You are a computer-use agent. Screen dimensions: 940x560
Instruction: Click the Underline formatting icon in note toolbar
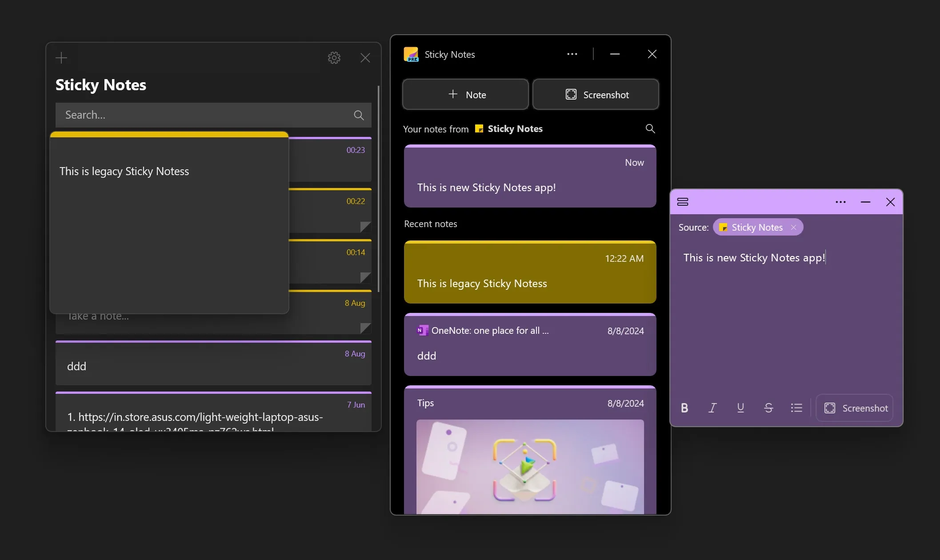(740, 408)
